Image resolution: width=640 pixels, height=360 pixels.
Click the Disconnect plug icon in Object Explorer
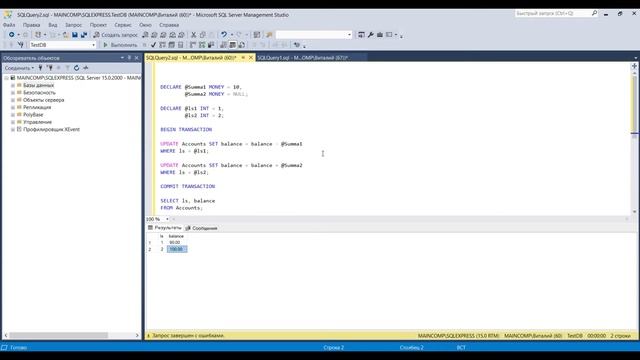[50, 68]
